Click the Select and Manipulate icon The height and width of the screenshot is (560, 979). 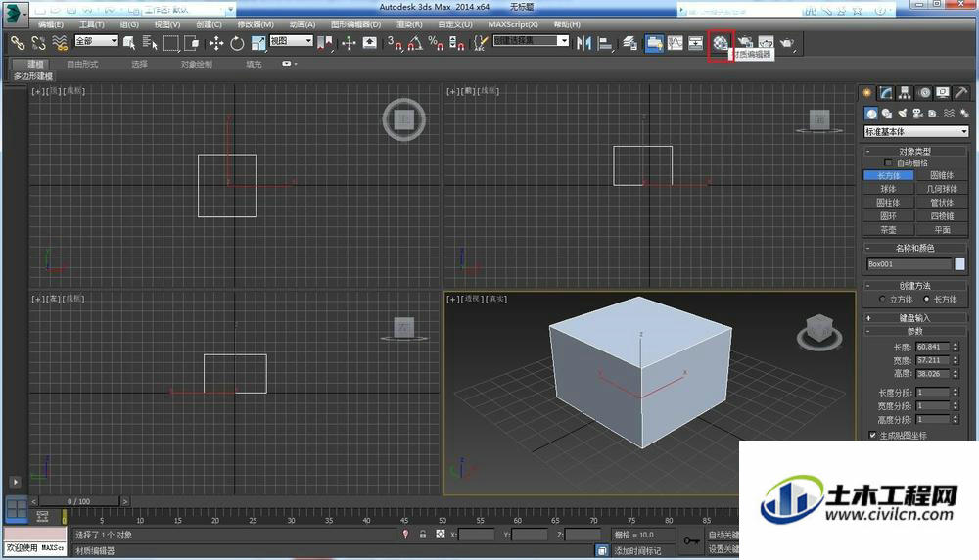(349, 43)
